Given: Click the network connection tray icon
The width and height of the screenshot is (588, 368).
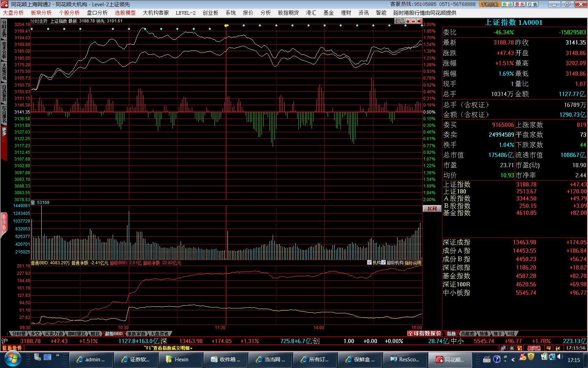Looking at the screenshot, I should pyautogui.click(x=552, y=357).
